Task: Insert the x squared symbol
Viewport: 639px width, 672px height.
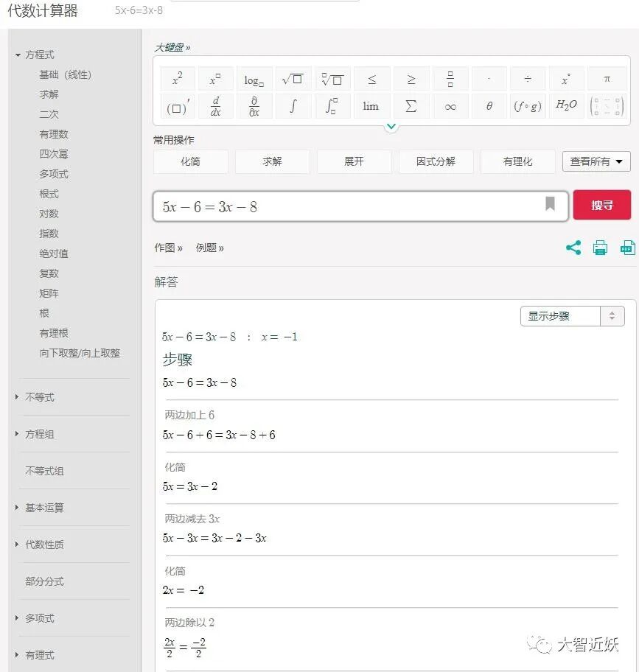Action: pos(178,79)
